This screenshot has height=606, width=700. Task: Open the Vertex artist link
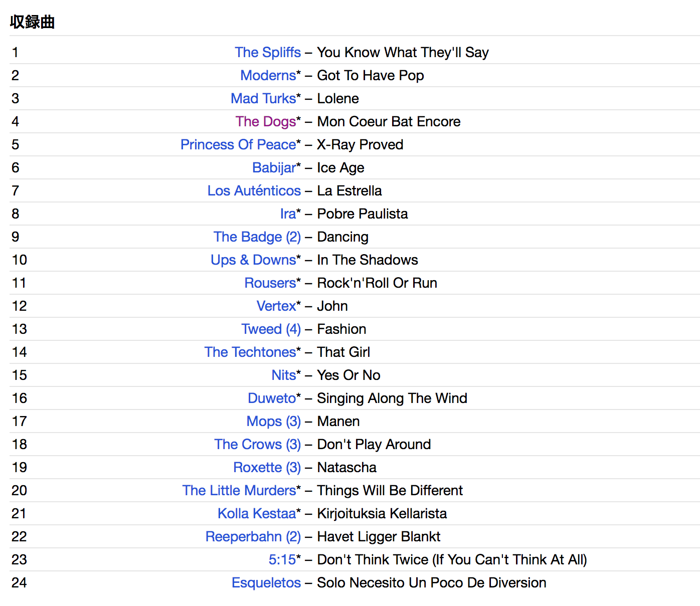click(276, 306)
